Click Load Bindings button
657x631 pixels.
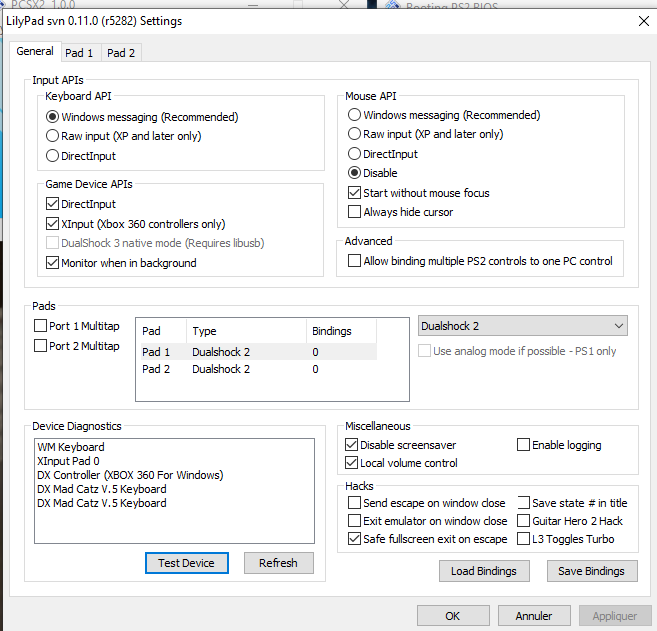click(x=484, y=571)
